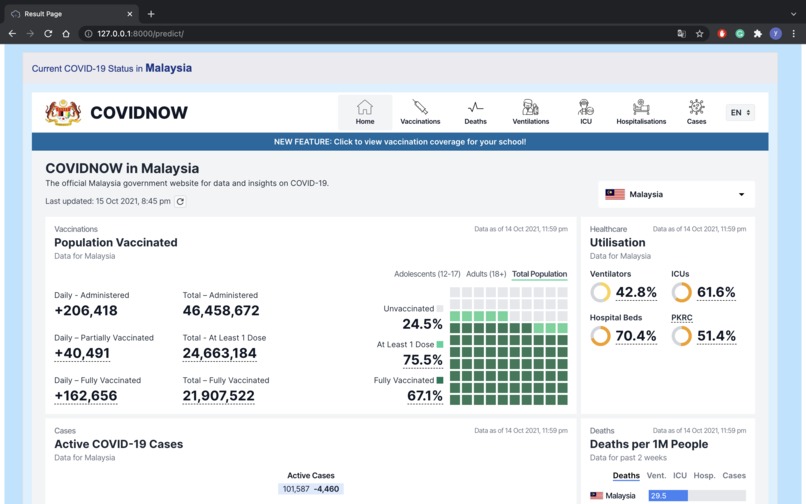
Task: Click the COVIDNOW site title
Action: (x=139, y=113)
